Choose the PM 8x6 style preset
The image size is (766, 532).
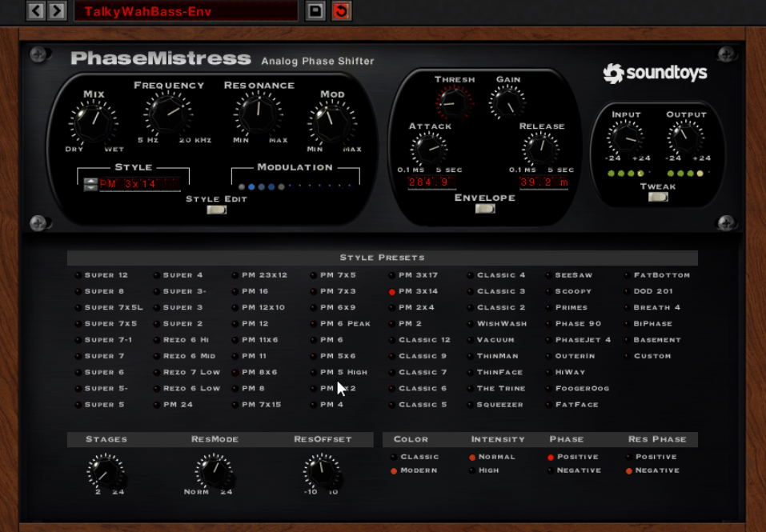(255, 372)
